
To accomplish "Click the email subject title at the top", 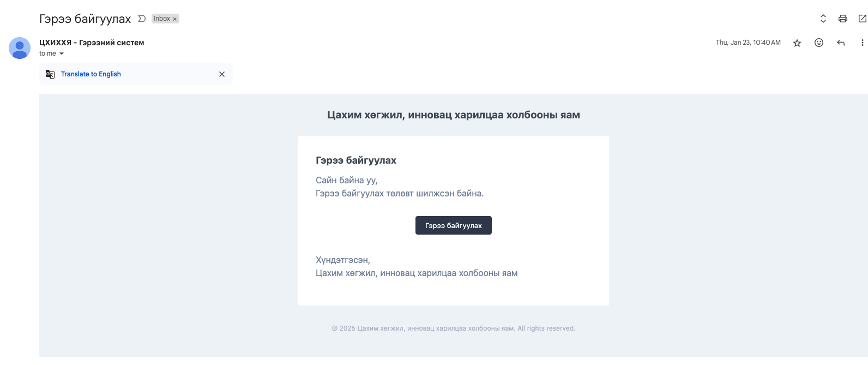I will coord(85,19).
